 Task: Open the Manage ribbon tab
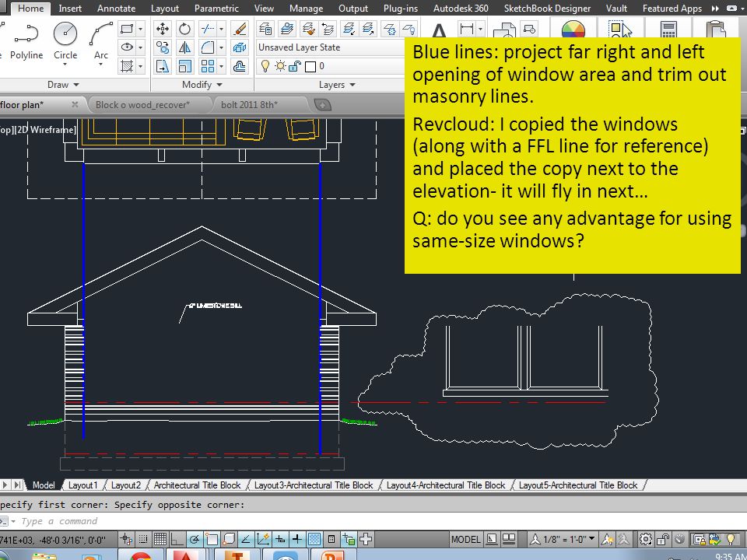pos(306,8)
